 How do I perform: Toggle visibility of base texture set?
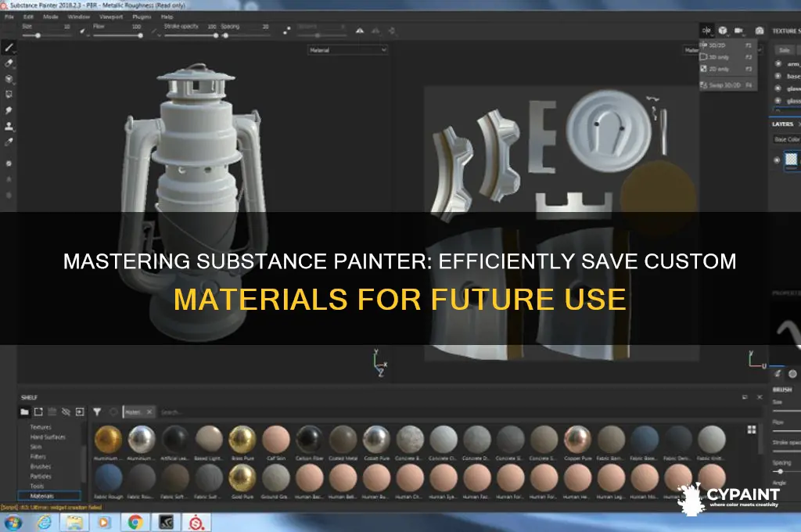pos(778,76)
